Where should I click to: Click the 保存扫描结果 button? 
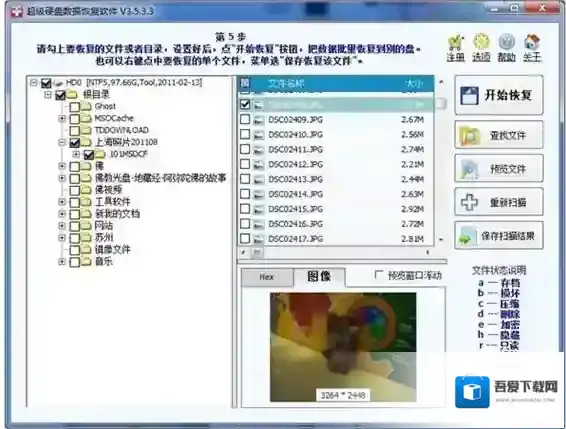pos(498,236)
